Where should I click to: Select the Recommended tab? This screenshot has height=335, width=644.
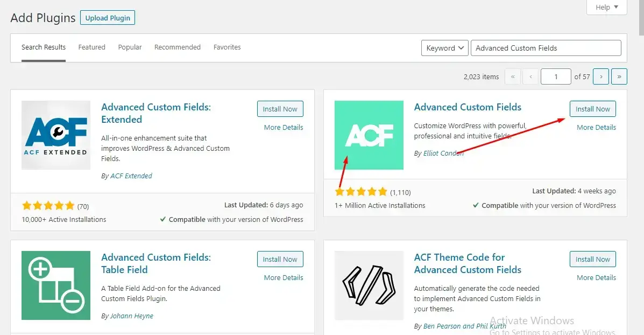click(177, 47)
